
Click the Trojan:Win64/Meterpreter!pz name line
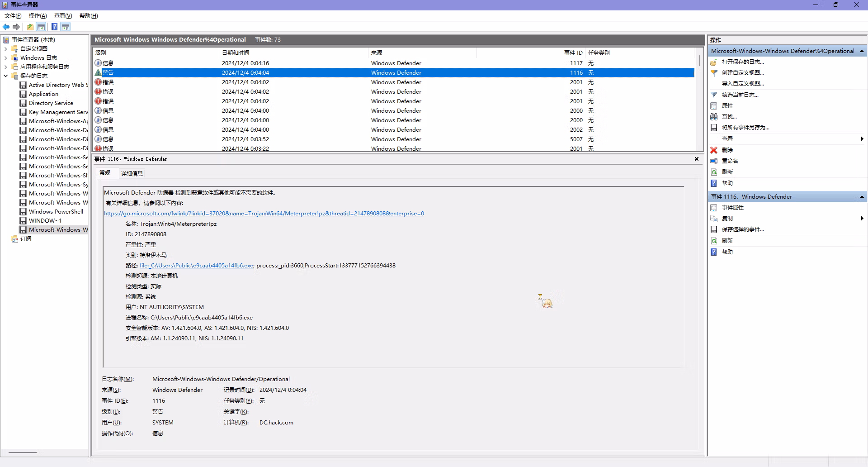(x=171, y=224)
